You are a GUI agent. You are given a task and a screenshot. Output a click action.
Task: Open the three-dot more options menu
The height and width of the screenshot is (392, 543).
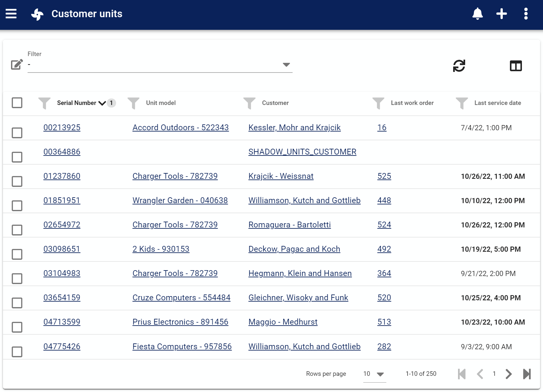526,14
